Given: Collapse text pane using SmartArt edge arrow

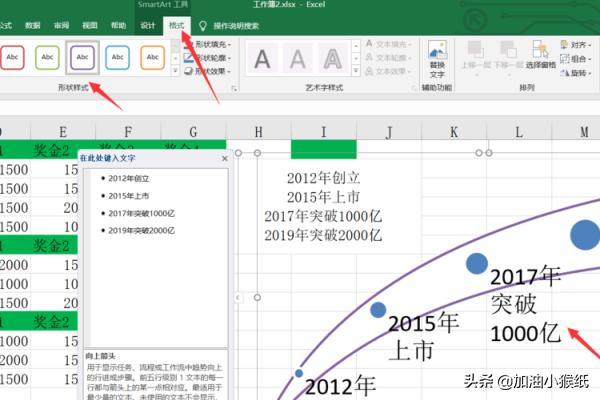Looking at the screenshot, I should tap(238, 297).
